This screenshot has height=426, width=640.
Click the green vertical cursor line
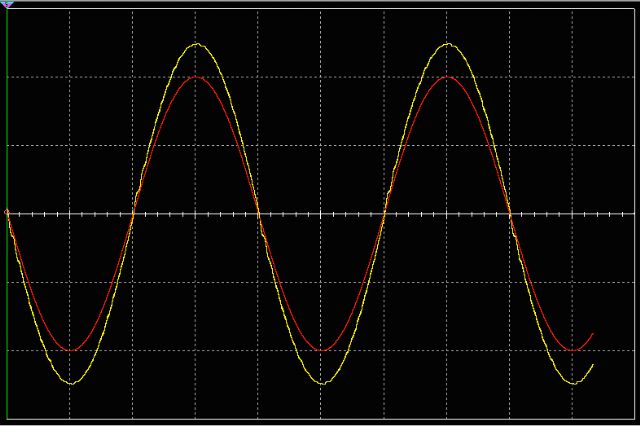7,300
